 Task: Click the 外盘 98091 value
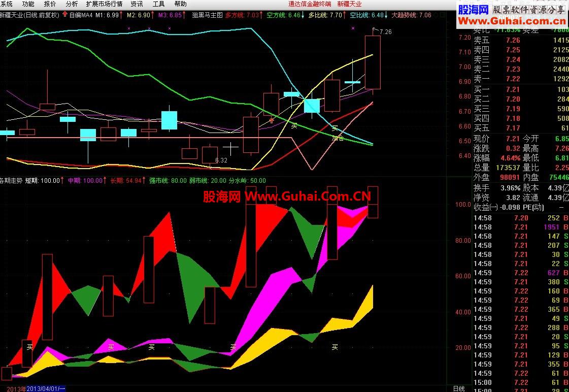(510, 178)
